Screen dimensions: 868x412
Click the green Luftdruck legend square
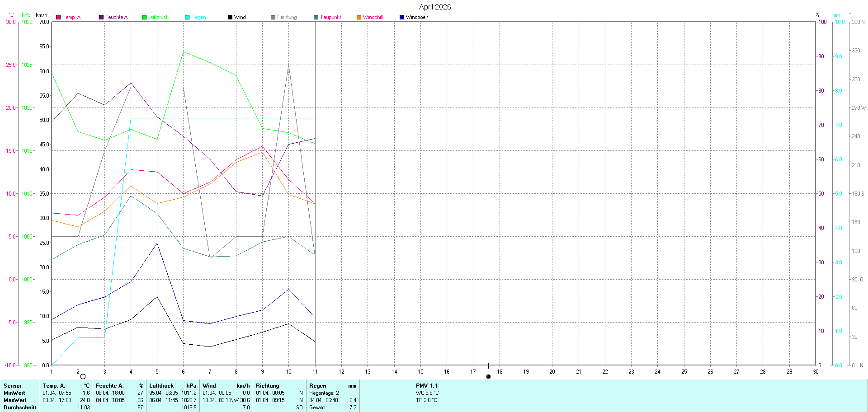coord(144,17)
